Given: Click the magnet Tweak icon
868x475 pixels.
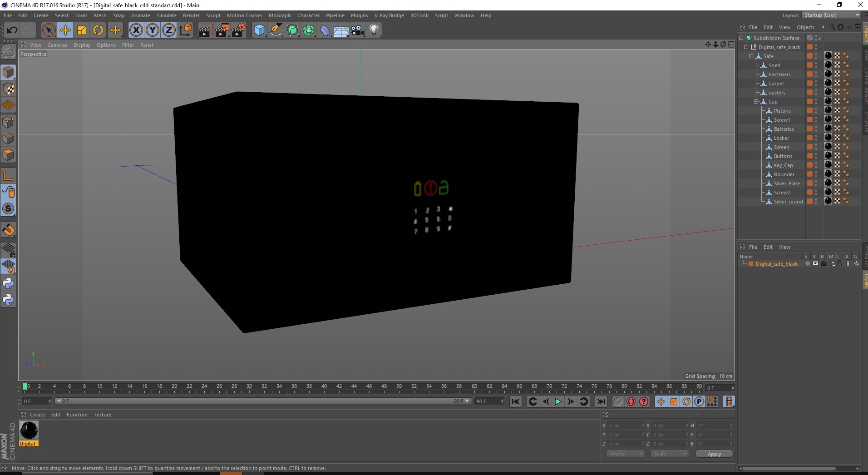Looking at the screenshot, I should pyautogui.click(x=8, y=230).
